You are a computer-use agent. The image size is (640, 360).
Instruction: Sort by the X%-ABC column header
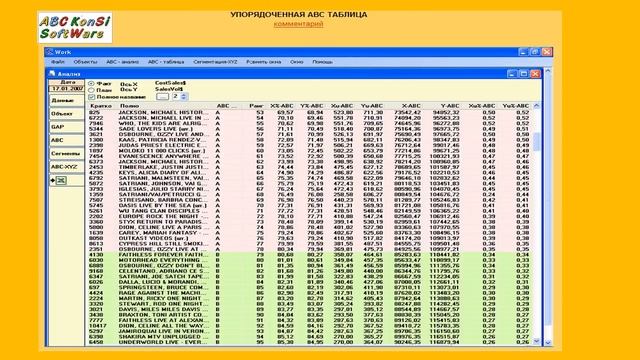click(282, 106)
